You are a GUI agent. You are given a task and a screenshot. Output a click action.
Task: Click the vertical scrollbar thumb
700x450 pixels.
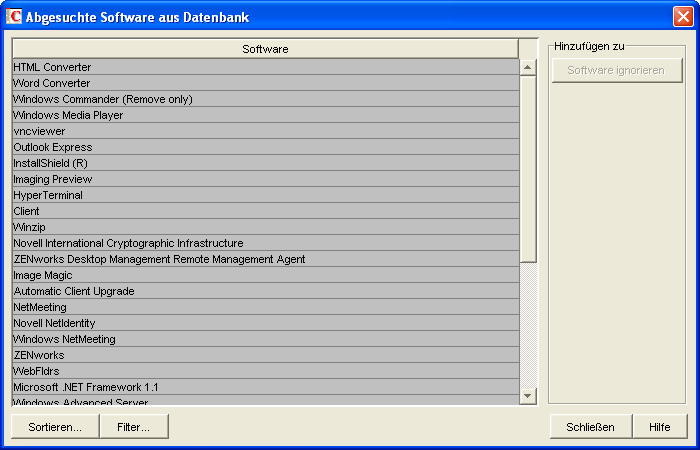(528, 169)
